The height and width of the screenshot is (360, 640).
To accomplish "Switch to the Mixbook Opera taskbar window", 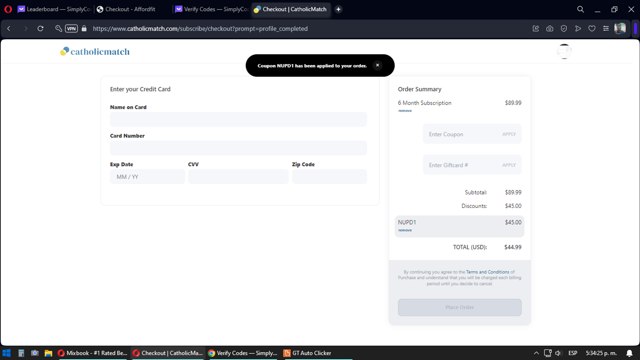I will (93, 353).
